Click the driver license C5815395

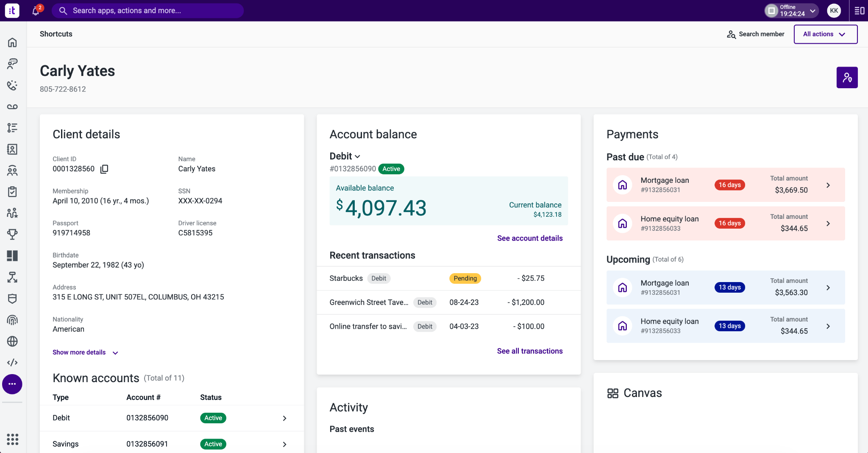195,233
